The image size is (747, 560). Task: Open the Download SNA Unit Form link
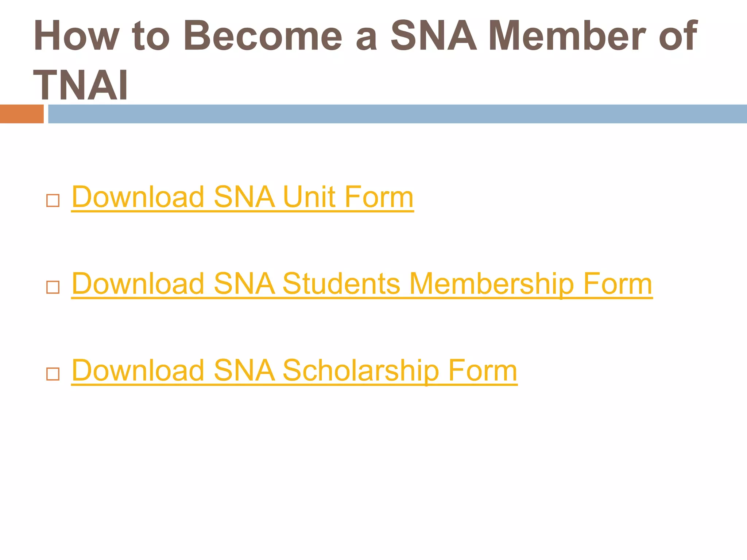(242, 197)
